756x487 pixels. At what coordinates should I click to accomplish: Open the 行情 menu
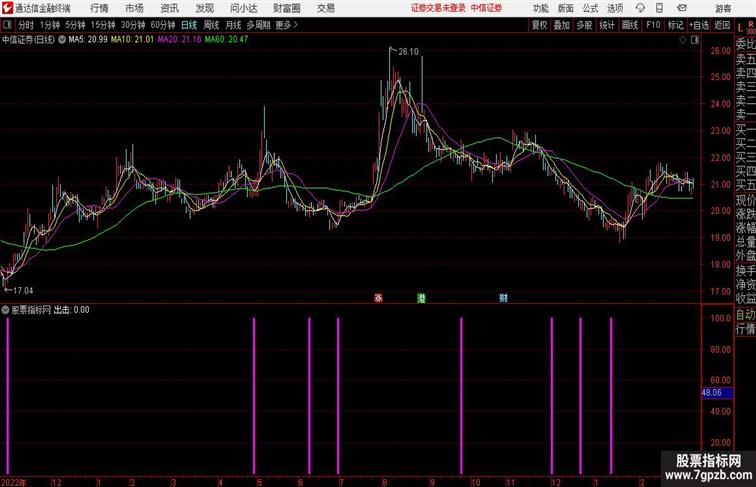pyautogui.click(x=99, y=8)
